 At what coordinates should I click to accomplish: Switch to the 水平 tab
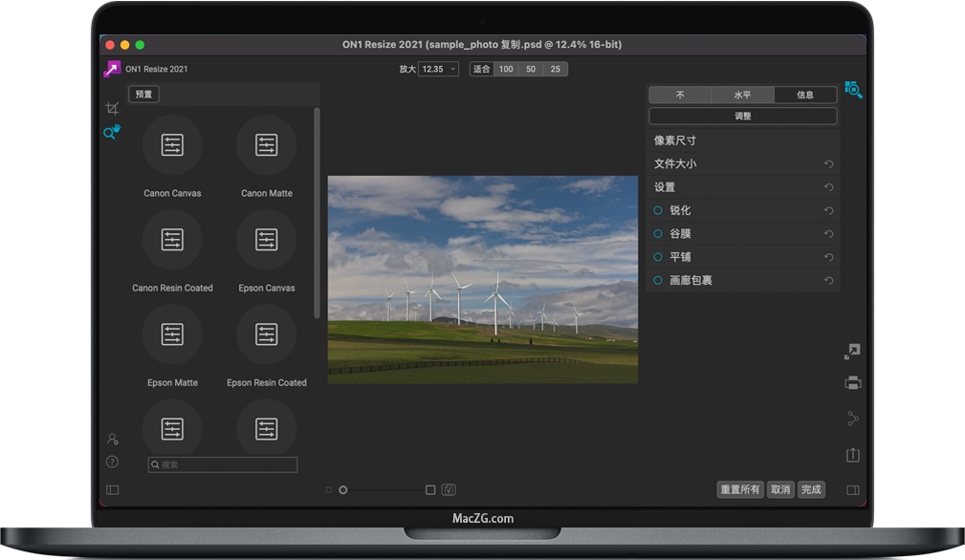pos(742,95)
